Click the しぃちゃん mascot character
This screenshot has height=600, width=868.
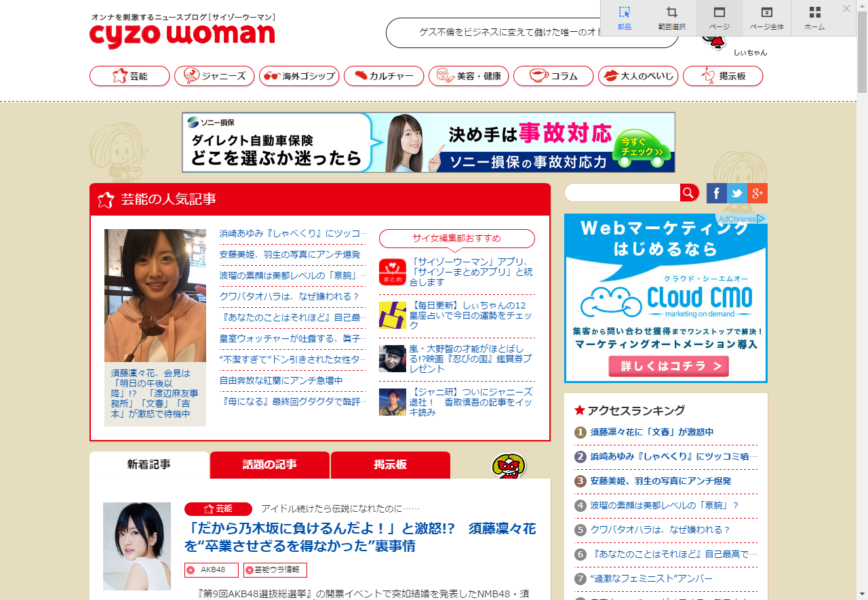(x=715, y=42)
